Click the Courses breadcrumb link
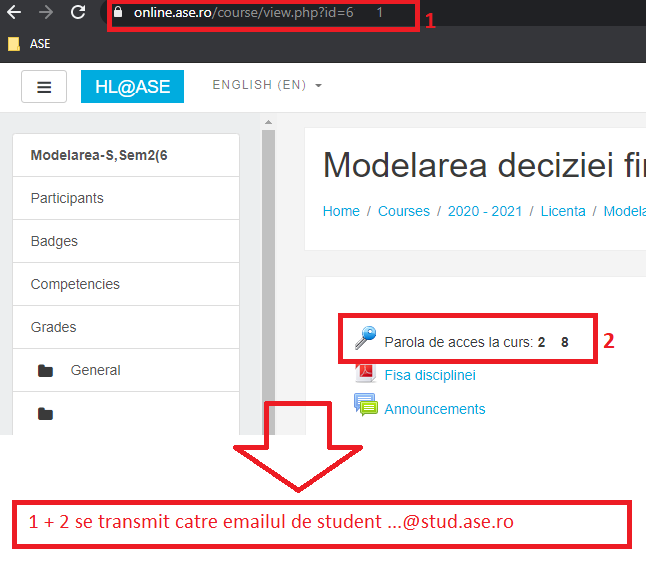 pos(403,211)
